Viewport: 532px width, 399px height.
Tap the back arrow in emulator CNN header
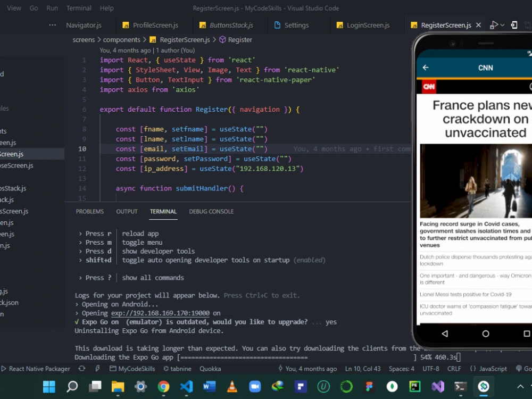click(426, 68)
